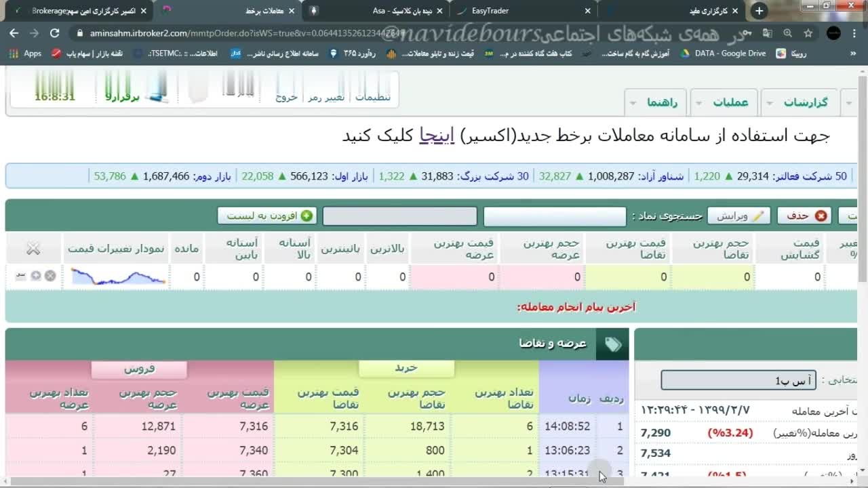Click the 'بازار اول' index value 566,123

point(309,176)
